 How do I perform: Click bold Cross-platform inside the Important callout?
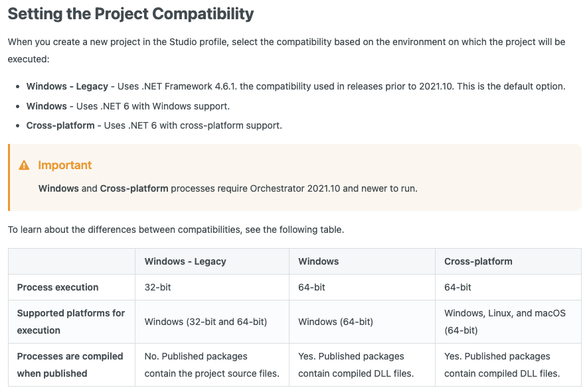[x=134, y=188]
